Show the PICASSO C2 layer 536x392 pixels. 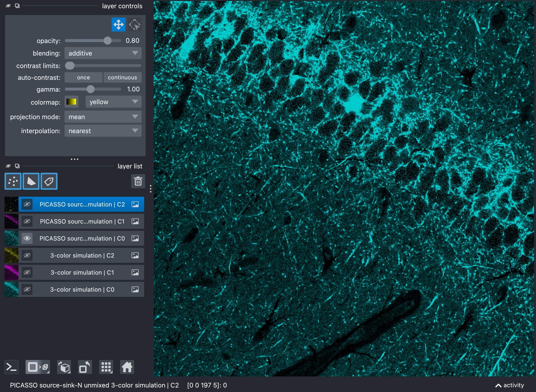27,204
